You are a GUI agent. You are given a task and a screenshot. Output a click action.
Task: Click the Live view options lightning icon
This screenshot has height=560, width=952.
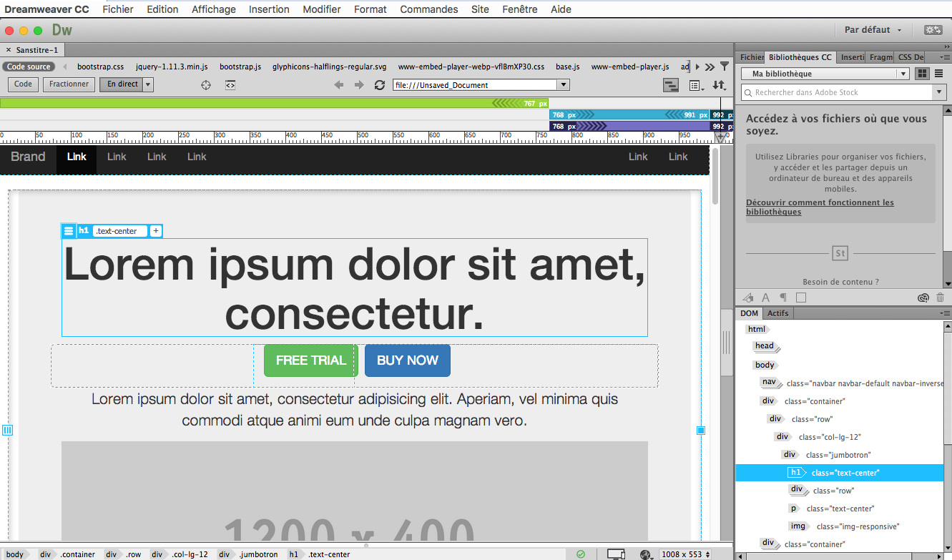148,84
